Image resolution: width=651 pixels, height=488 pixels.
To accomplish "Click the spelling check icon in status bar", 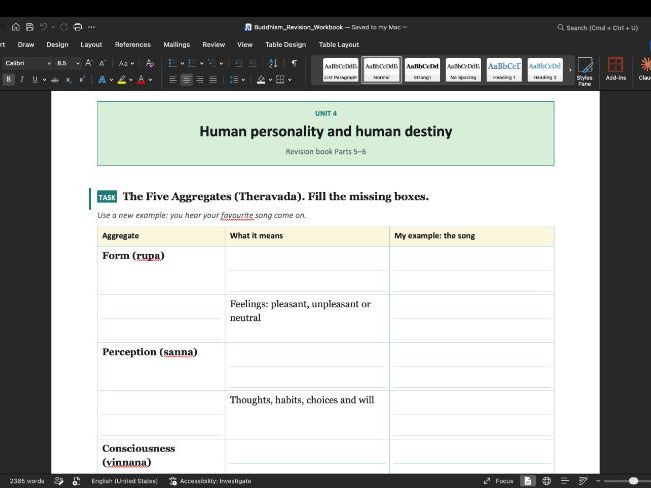I will pyautogui.click(x=59, y=481).
